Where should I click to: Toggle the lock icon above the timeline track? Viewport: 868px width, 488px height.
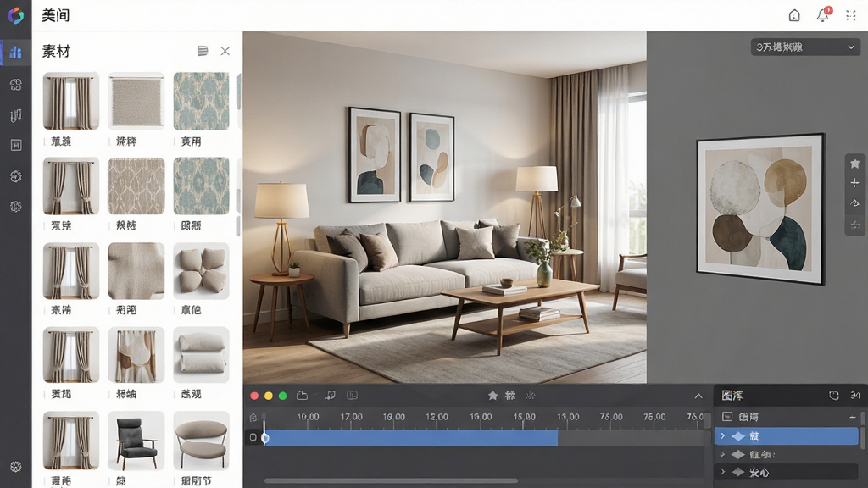coord(253,417)
